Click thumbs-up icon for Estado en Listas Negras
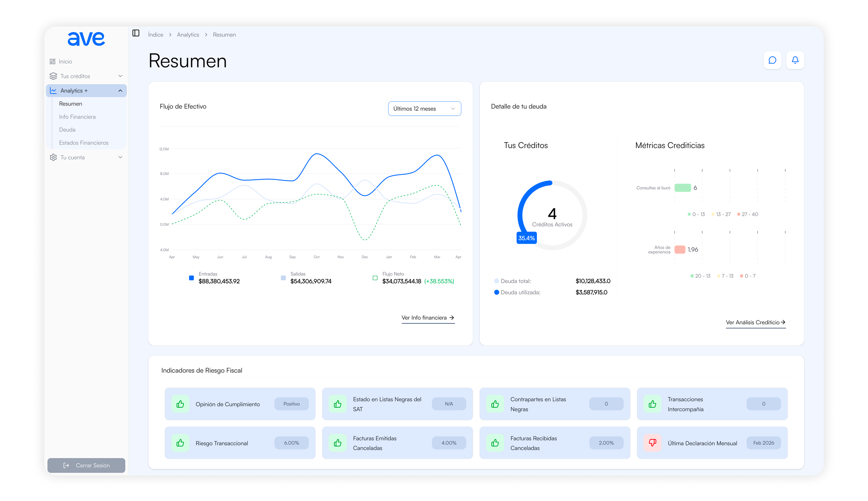The height and width of the screenshot is (501, 868). coord(338,404)
